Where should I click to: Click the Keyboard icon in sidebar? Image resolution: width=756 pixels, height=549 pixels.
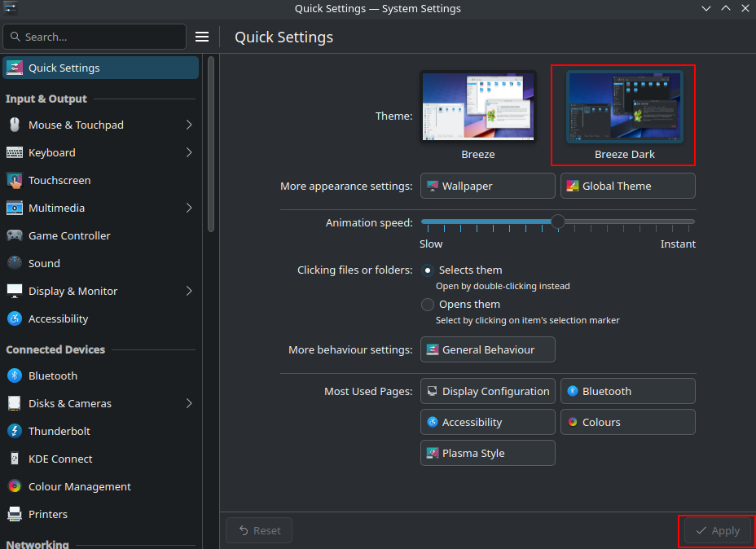(x=15, y=153)
